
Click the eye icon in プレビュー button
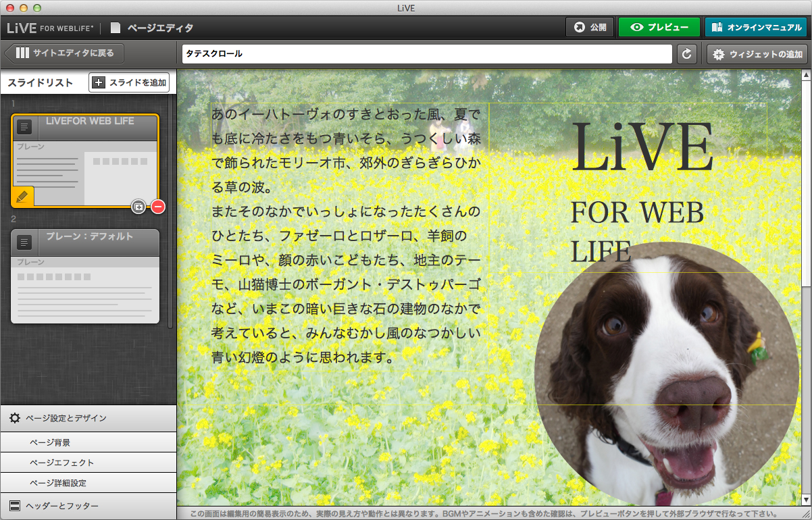click(x=636, y=28)
